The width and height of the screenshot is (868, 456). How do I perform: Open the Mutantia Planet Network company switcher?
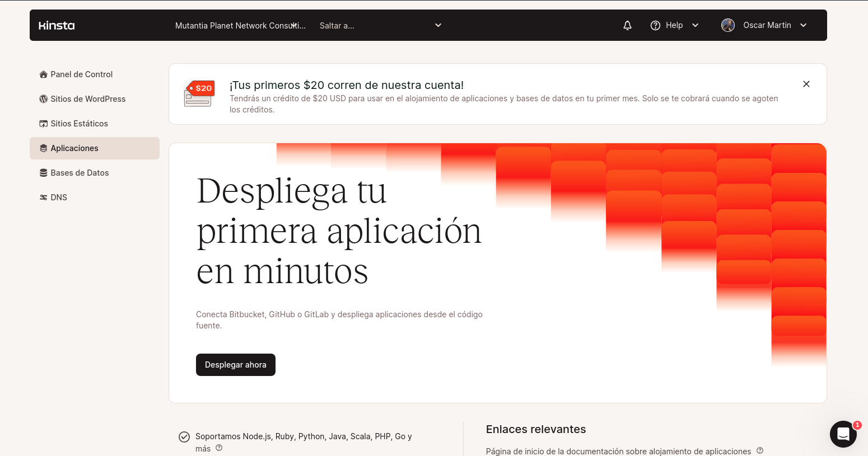pyautogui.click(x=240, y=25)
